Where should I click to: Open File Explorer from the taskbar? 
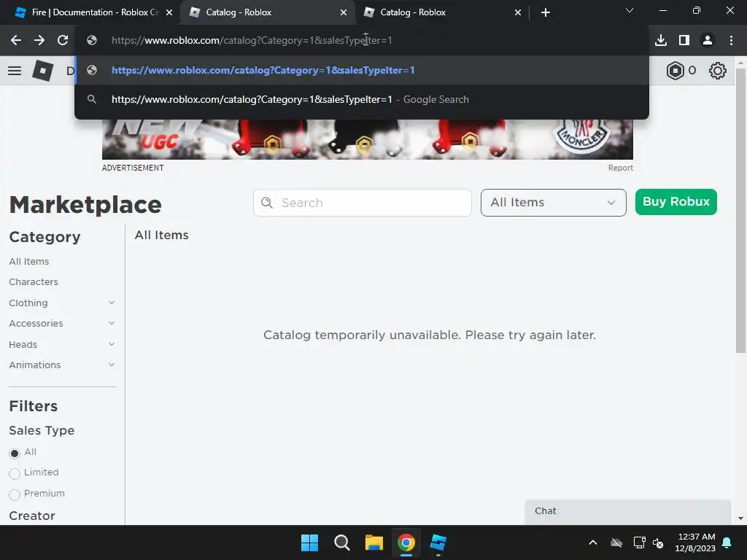click(374, 542)
